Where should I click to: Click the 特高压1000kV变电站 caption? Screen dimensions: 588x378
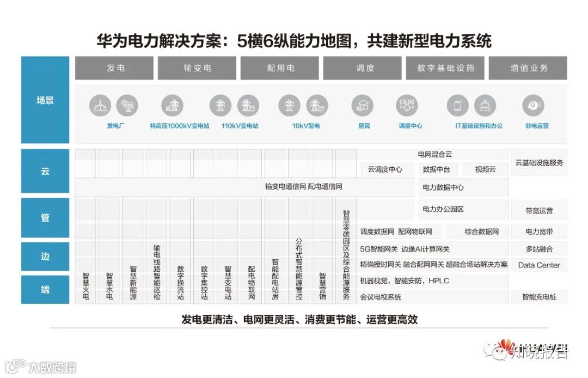coord(180,126)
